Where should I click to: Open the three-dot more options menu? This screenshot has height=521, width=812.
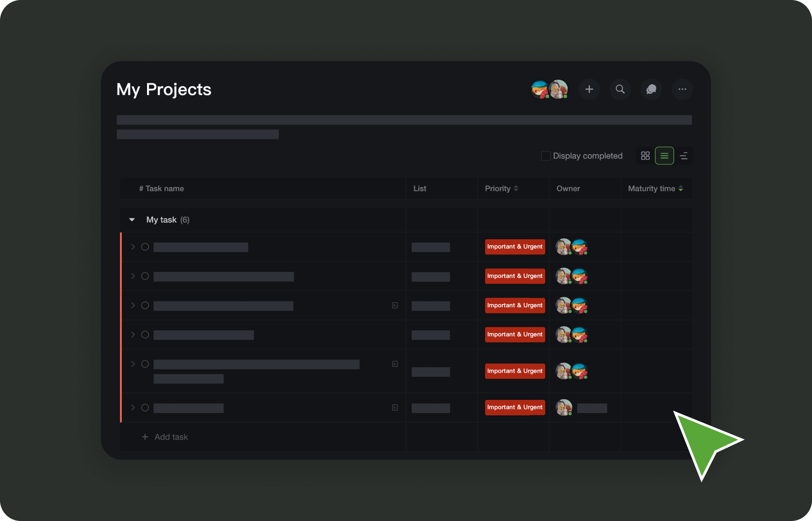point(682,89)
